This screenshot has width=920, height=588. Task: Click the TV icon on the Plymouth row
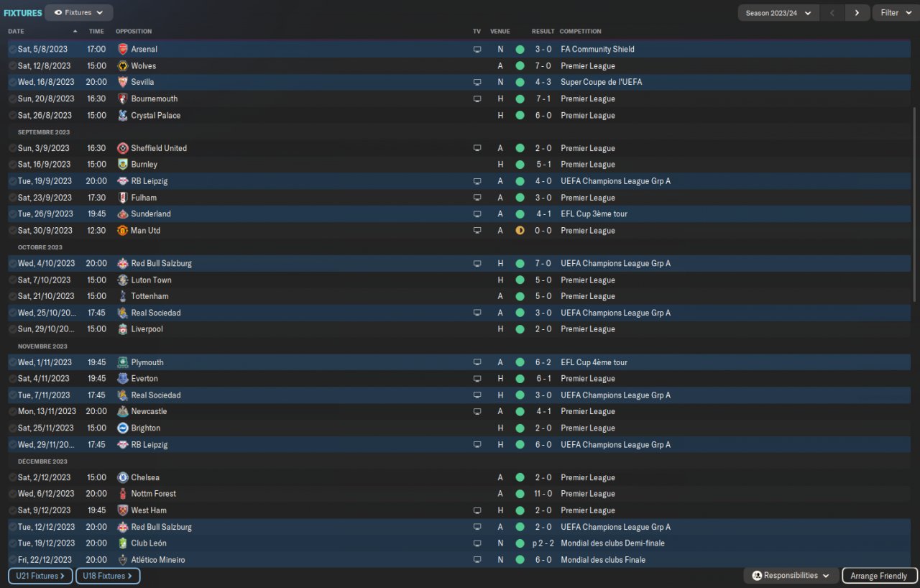477,362
